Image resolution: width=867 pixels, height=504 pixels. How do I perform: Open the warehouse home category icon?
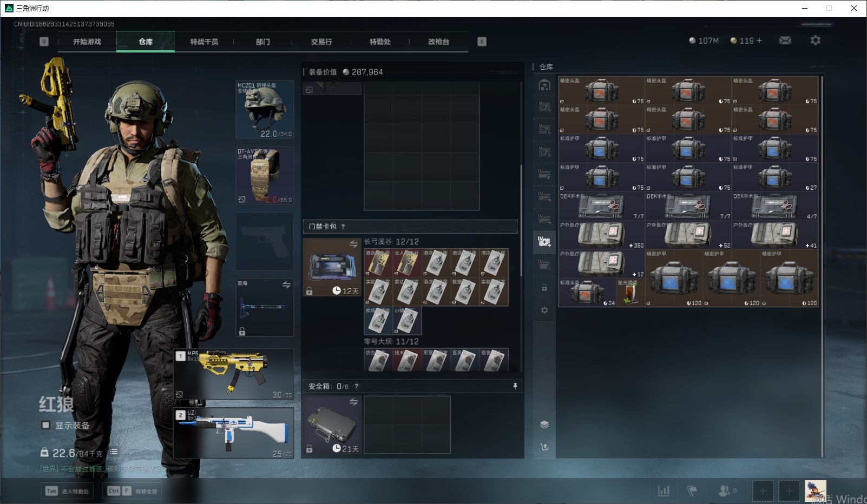(544, 85)
